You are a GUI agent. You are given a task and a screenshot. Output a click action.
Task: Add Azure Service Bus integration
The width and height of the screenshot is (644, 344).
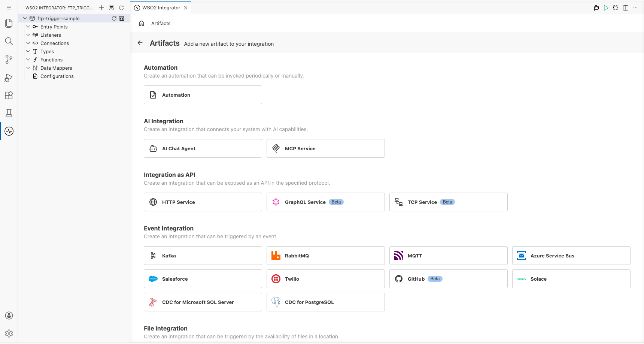571,256
